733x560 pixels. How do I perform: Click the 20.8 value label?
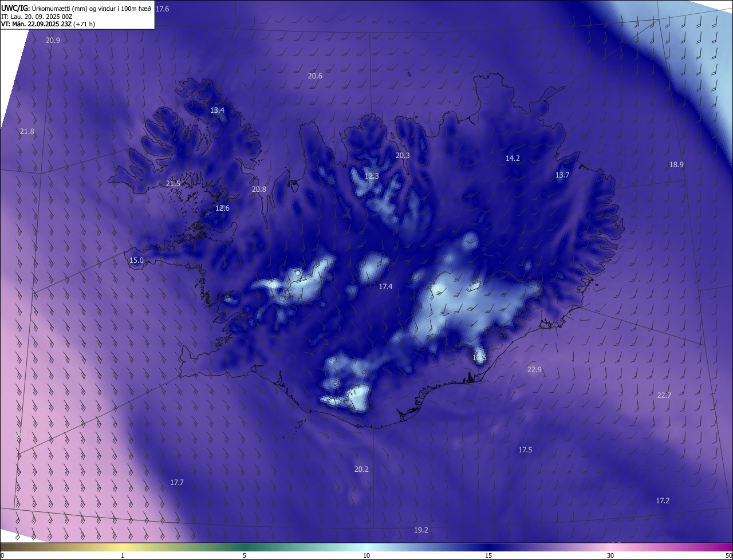(x=259, y=189)
